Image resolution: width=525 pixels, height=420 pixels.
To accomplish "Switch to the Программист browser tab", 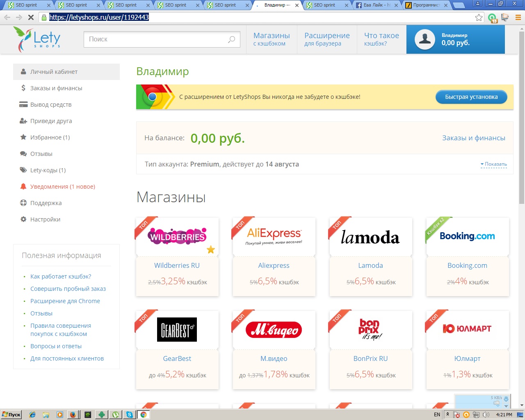I will click(427, 5).
